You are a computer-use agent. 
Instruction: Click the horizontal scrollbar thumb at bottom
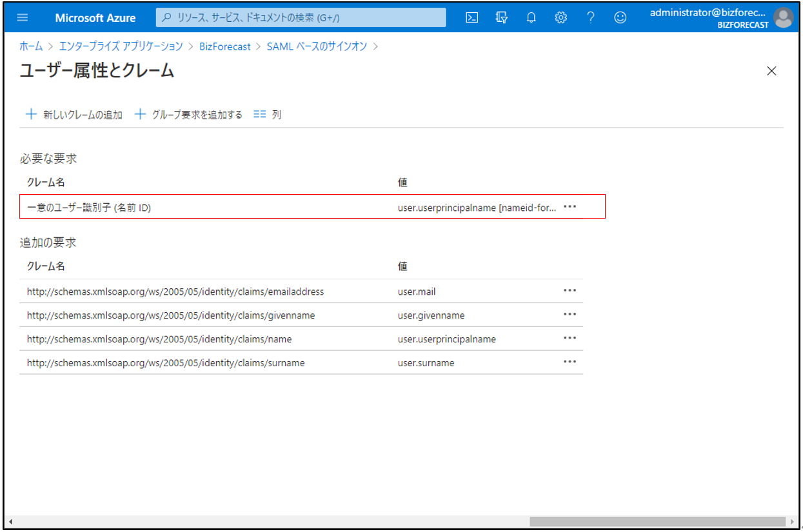pos(658,521)
